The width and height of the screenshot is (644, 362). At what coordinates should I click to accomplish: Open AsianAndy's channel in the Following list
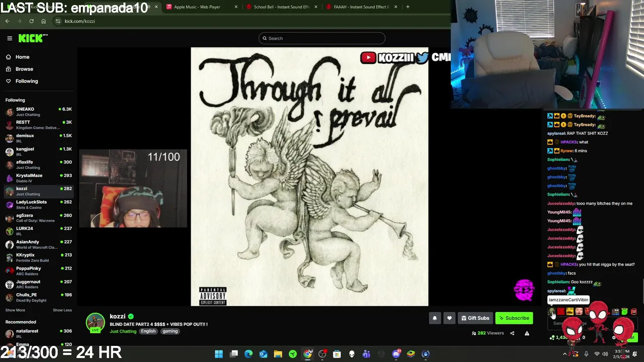click(38, 244)
